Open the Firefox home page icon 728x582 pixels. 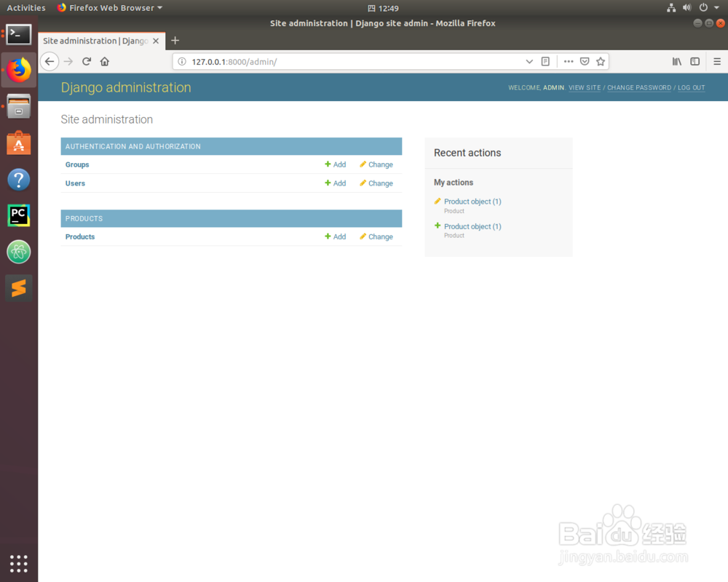(x=104, y=62)
